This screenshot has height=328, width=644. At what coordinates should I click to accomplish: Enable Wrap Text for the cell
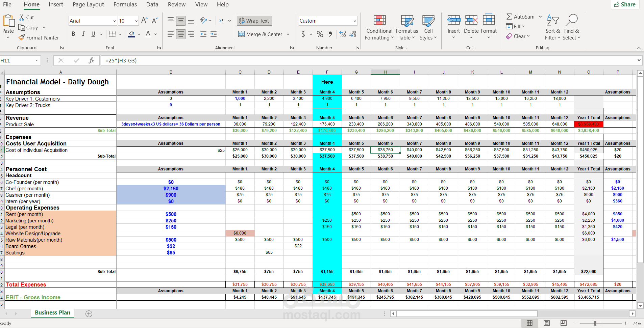pyautogui.click(x=254, y=21)
